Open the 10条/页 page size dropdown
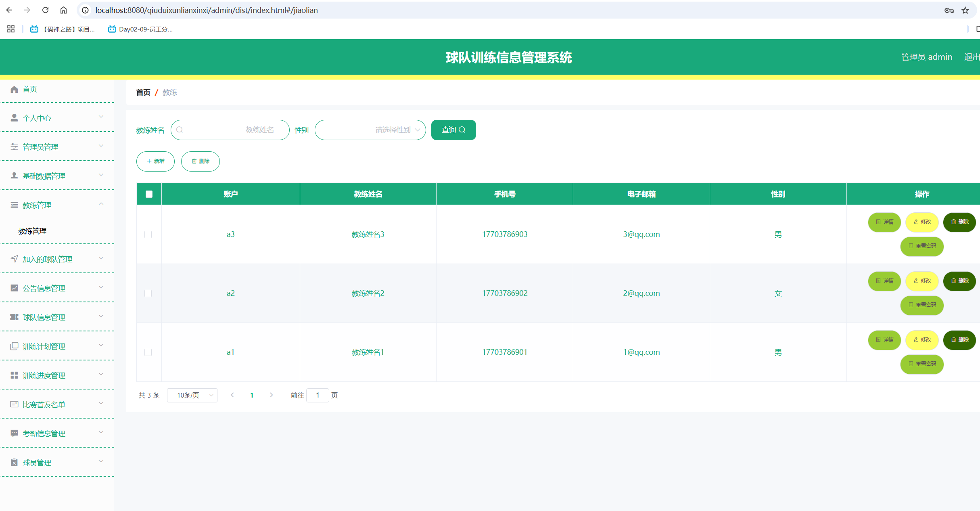This screenshot has height=511, width=980. [192, 395]
